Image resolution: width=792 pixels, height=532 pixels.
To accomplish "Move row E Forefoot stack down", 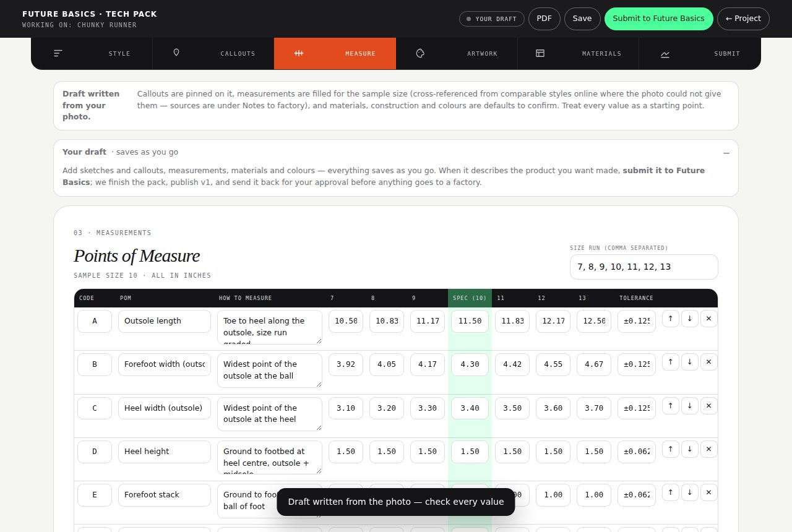I will (690, 492).
